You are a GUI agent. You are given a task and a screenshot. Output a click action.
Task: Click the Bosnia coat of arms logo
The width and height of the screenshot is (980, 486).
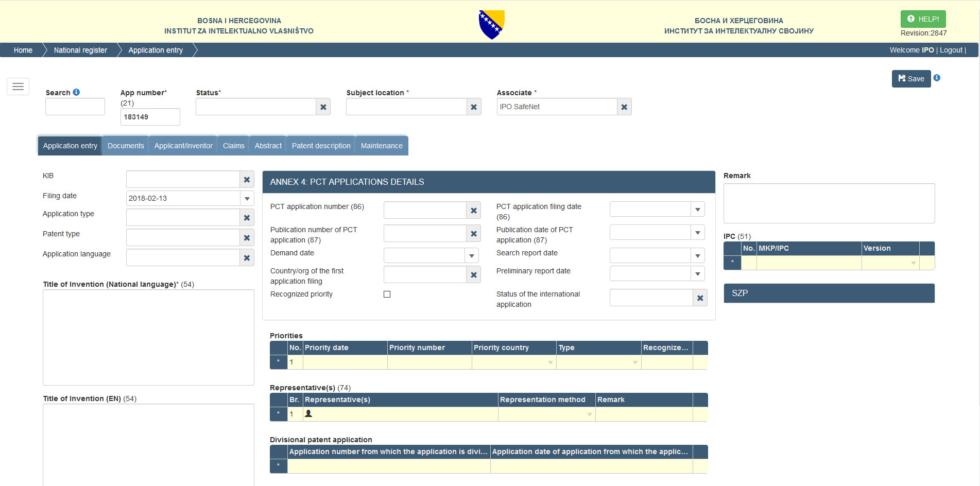492,25
